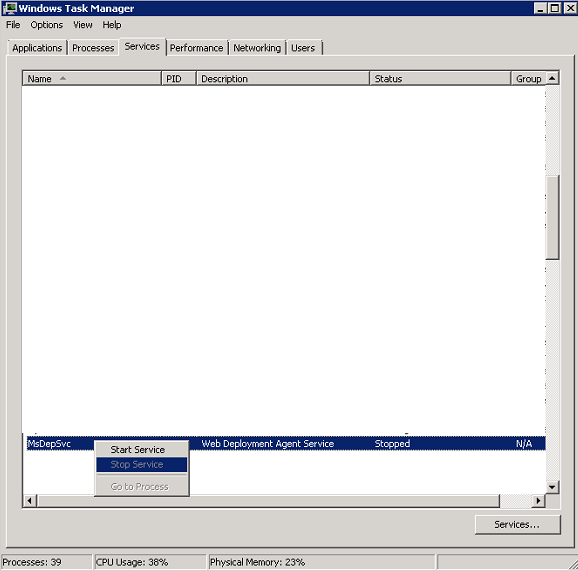578x571 pixels.
Task: Open the Options menu
Action: [46, 25]
